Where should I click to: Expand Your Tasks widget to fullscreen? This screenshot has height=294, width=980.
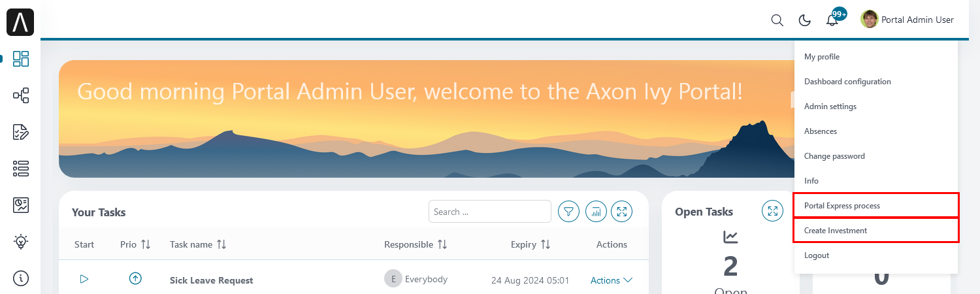[622, 212]
